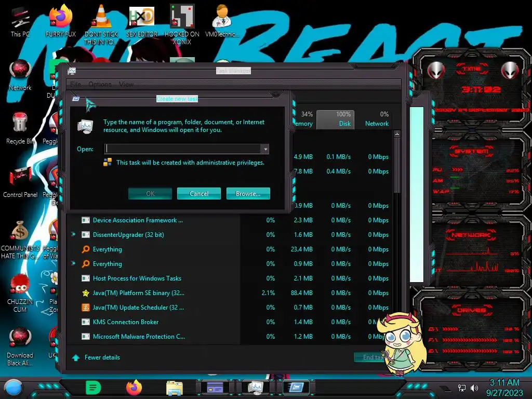Click the 0.4 MB/s disk value
532x399 pixels.
pos(338,171)
